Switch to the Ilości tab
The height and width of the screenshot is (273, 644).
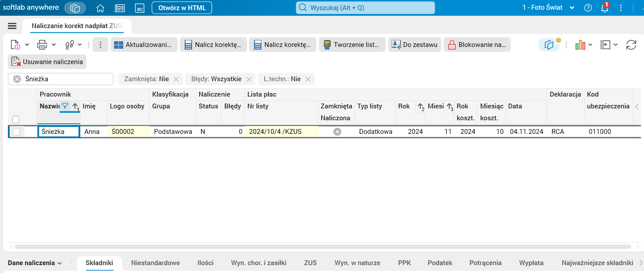205,263
